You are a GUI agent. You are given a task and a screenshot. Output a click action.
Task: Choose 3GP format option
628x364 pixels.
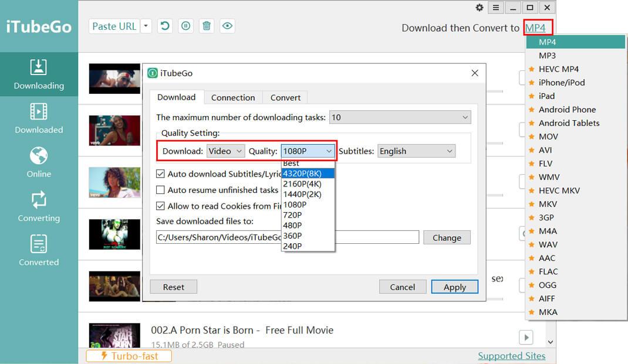click(576, 217)
